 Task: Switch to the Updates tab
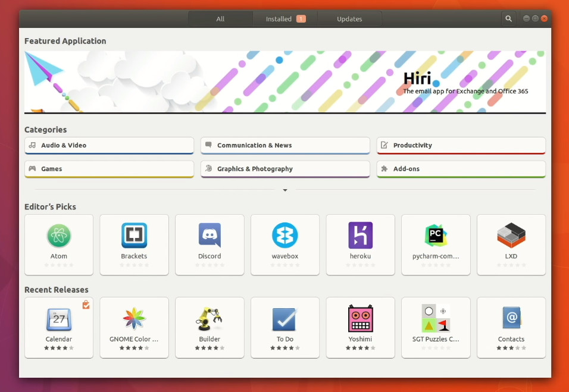pos(349,18)
